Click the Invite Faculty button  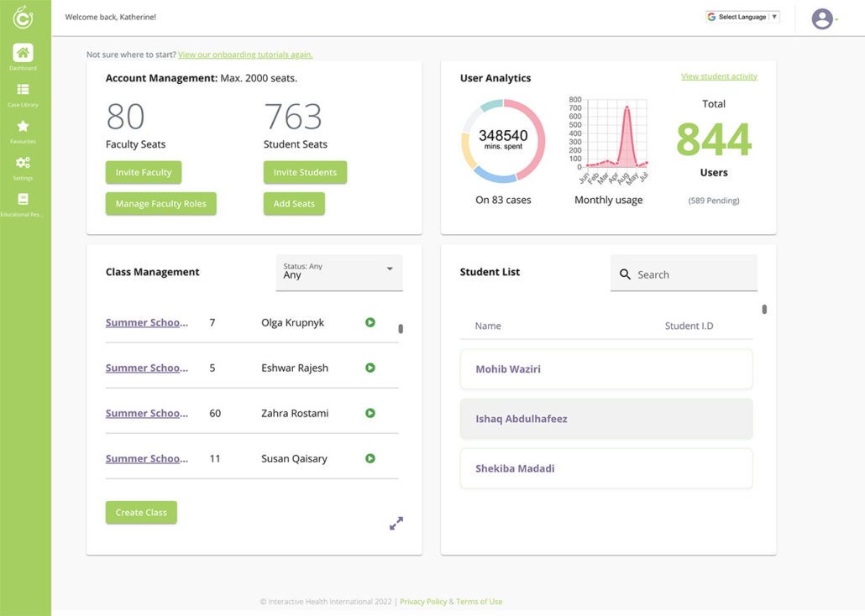coord(143,172)
